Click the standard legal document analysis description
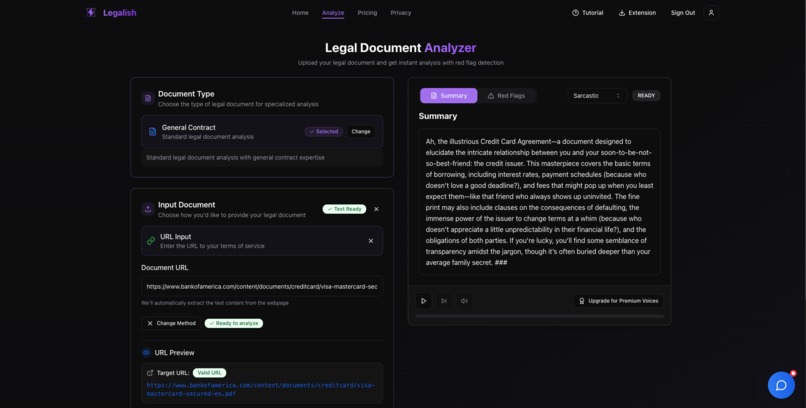The image size is (806, 408). (235, 158)
